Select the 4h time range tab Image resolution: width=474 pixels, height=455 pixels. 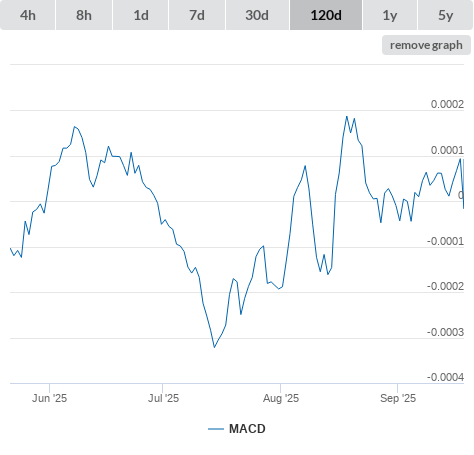[x=28, y=15]
